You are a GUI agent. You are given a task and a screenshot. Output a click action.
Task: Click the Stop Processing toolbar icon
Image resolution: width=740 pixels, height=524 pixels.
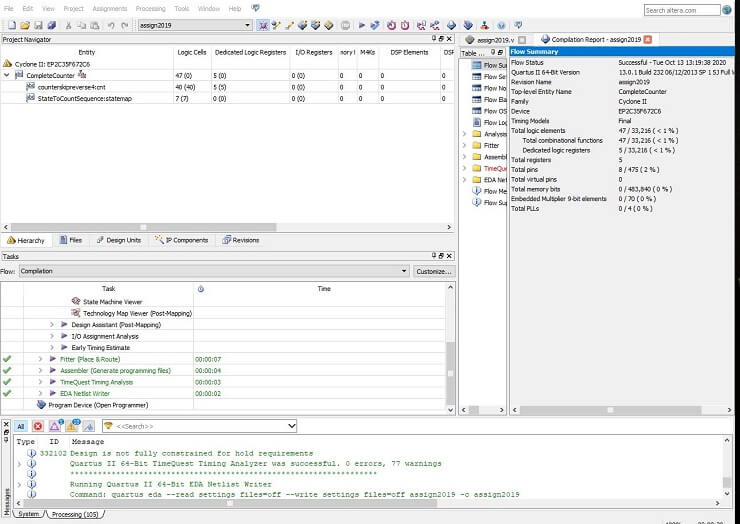coord(345,25)
